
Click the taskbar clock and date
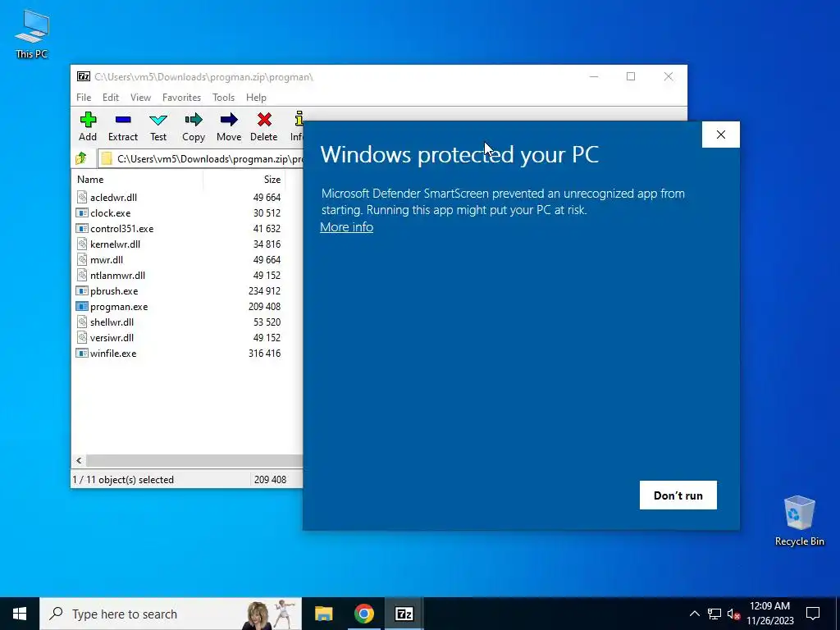pyautogui.click(x=770, y=614)
